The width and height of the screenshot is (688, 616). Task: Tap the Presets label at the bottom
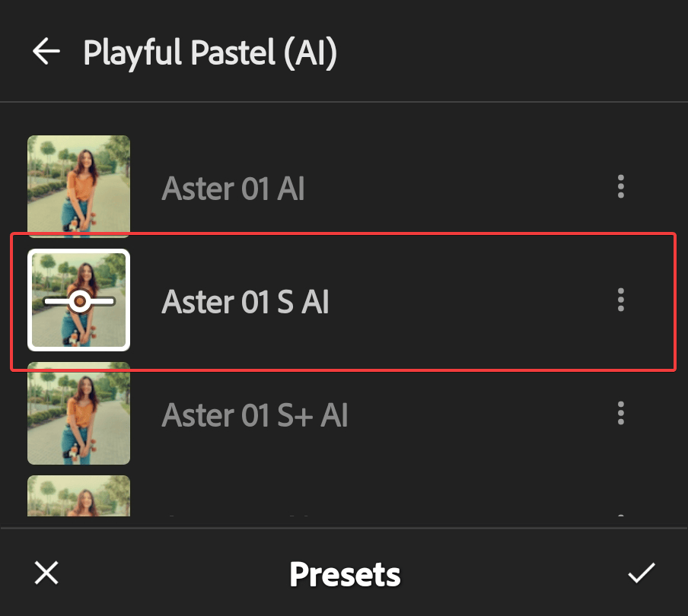click(x=344, y=575)
